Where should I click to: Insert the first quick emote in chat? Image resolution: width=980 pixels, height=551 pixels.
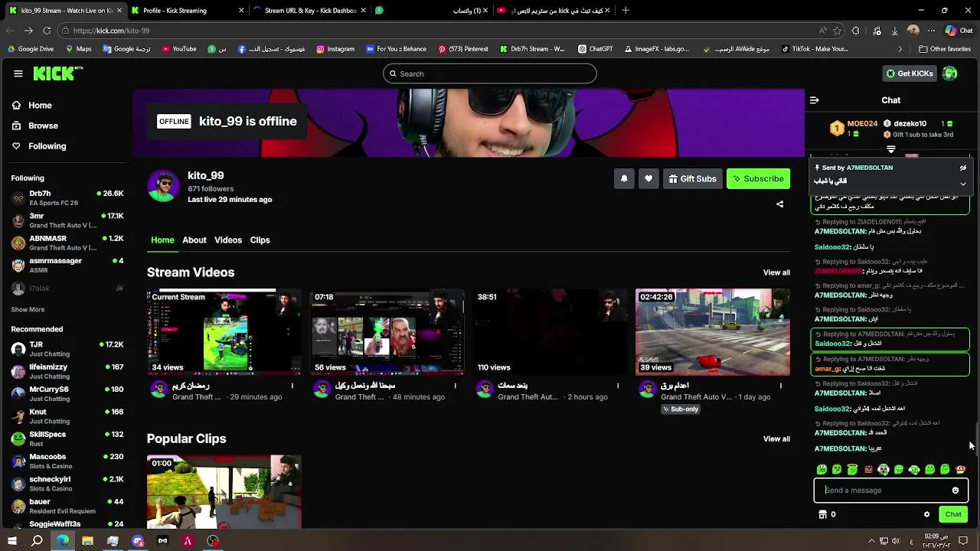pos(822,469)
